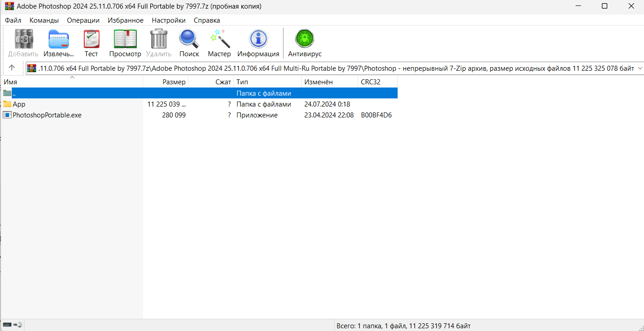Click the Add (Добавить) toolbar icon
The image size is (644, 331).
(24, 39)
